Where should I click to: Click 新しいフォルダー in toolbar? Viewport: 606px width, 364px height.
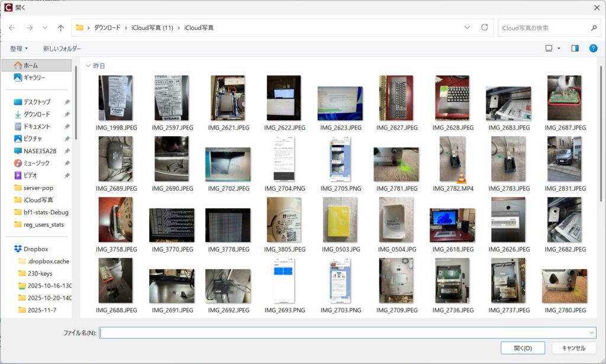(62, 49)
